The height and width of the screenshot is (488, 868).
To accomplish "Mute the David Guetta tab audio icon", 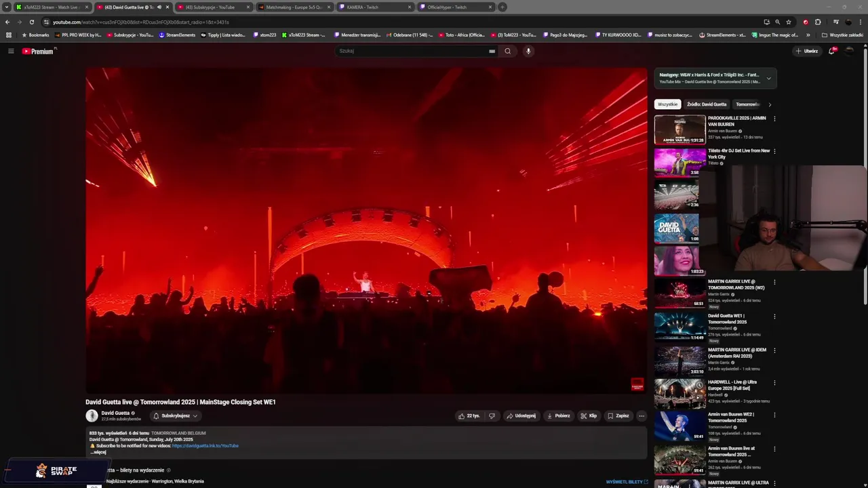I will pos(159,7).
